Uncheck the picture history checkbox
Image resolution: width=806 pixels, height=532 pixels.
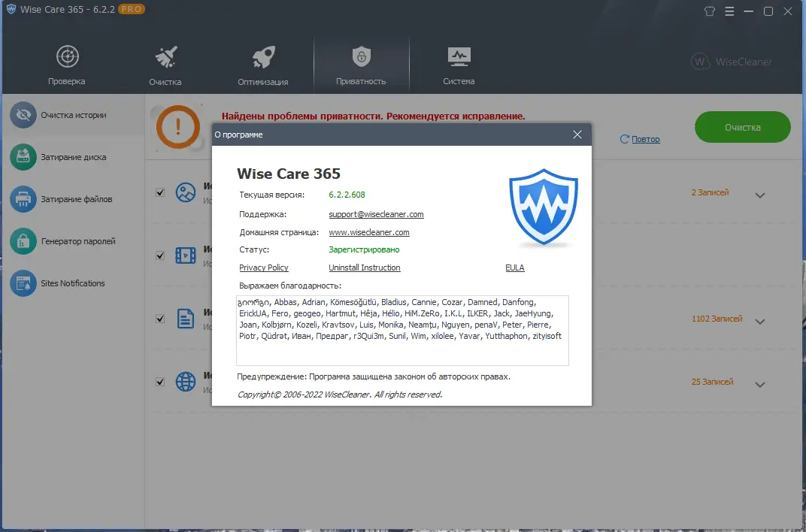pos(160,192)
